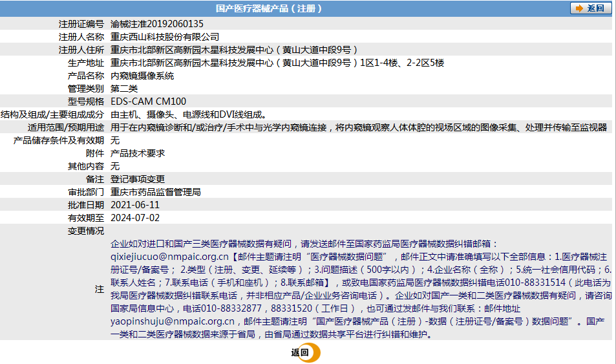This screenshot has width=616, height=364.
Task: Click the 注册证编号 label
Action: [81, 24]
